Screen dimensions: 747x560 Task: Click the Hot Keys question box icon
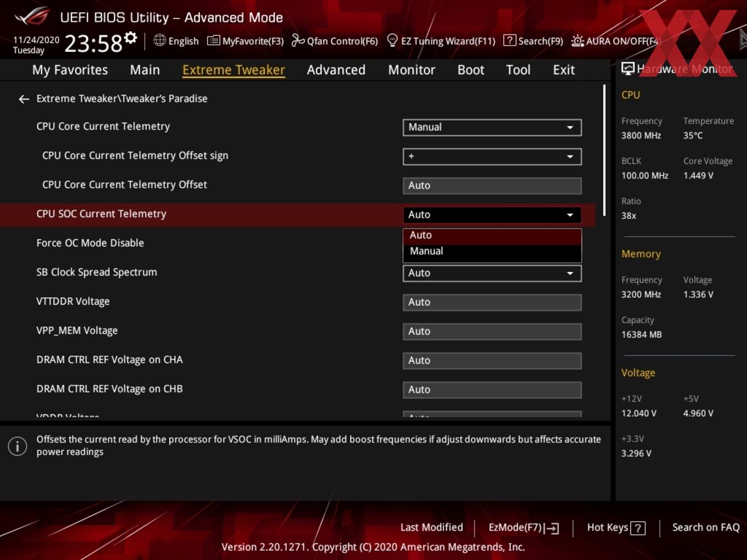[638, 528]
